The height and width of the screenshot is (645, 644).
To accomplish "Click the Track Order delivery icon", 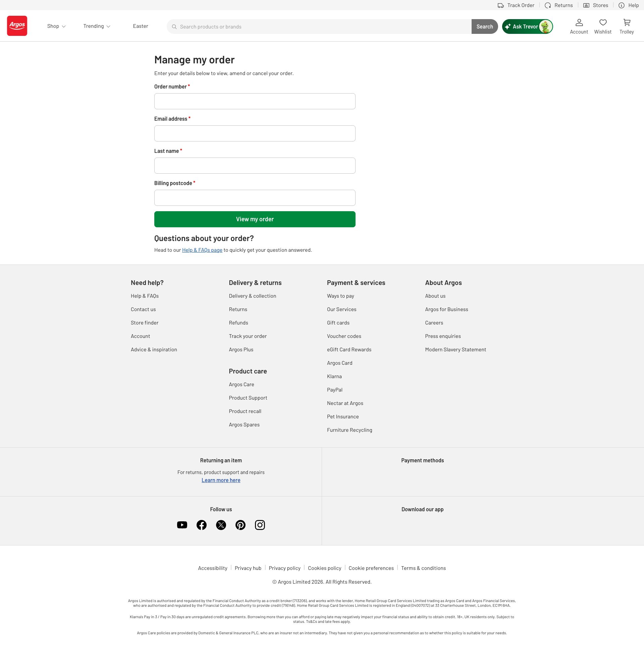I will pos(501,5).
